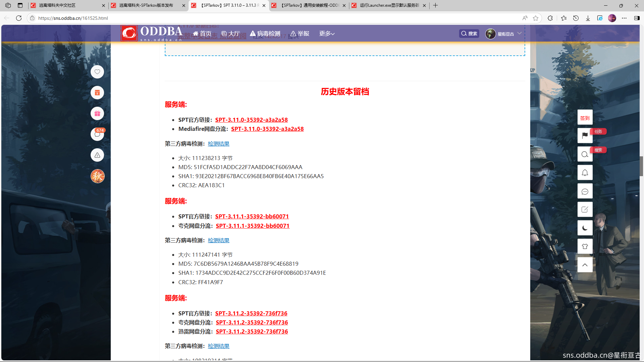Open workspaces icon at top left
Screen dimensions: 644x362
click(8, 5)
